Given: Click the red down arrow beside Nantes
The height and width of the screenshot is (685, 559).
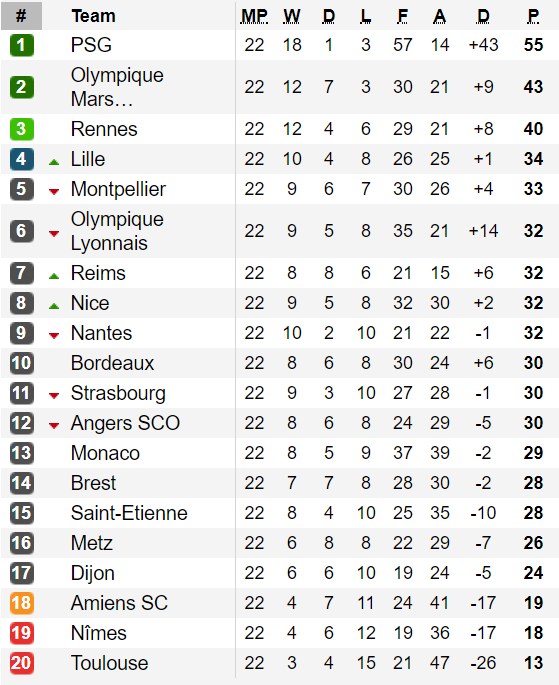Looking at the screenshot, I should [54, 336].
